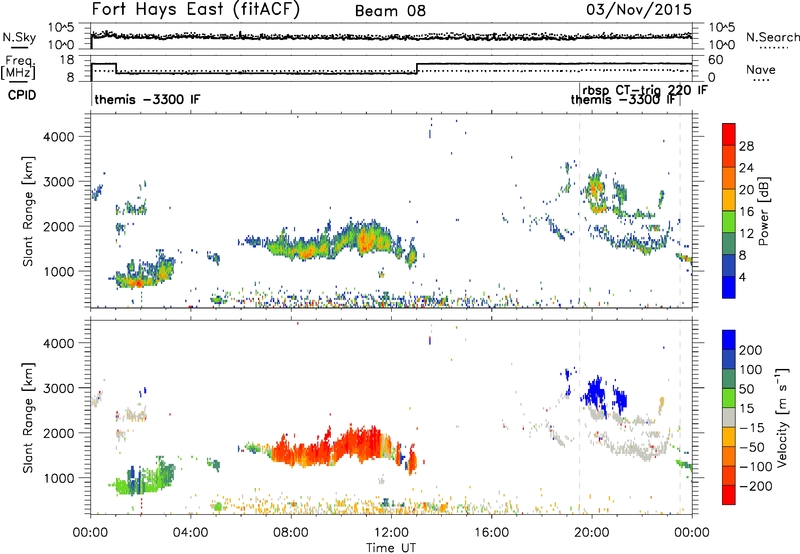Image resolution: width=800 pixels, height=554 pixels.
Task: Select the 'Freq. [MHz]' label
Action: click(19, 67)
